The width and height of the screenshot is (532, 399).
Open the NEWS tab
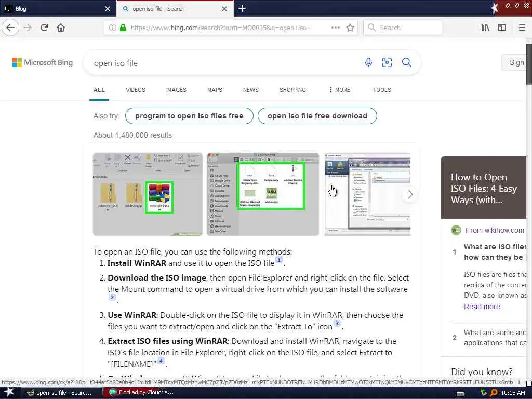251,90
